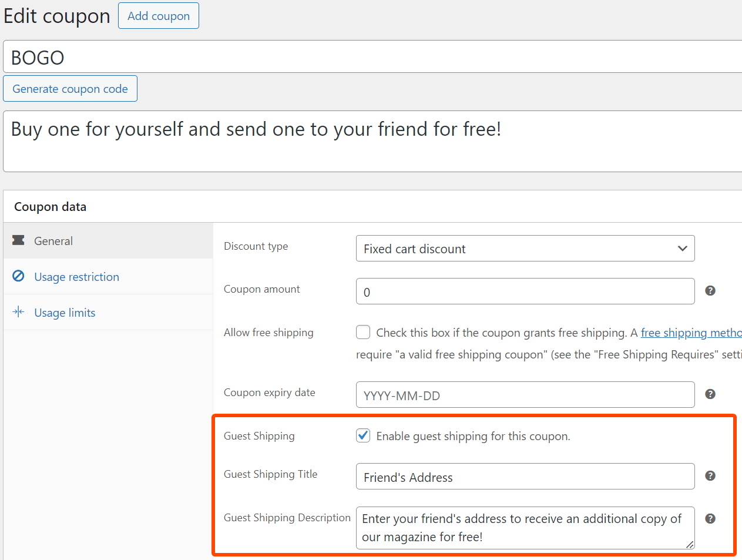This screenshot has width=742, height=560.
Task: Switch to the General tab
Action: click(x=108, y=241)
